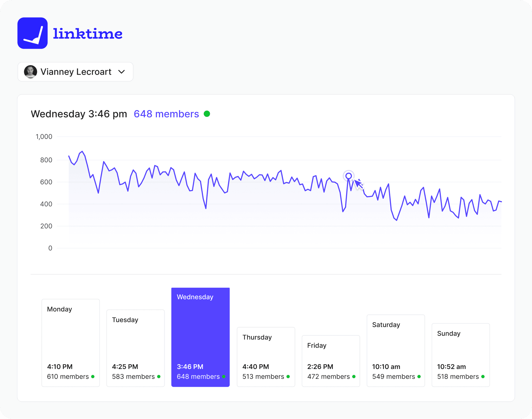Select the highlighted Wednesday card
Image resolution: width=532 pixels, height=419 pixels.
[200, 337]
